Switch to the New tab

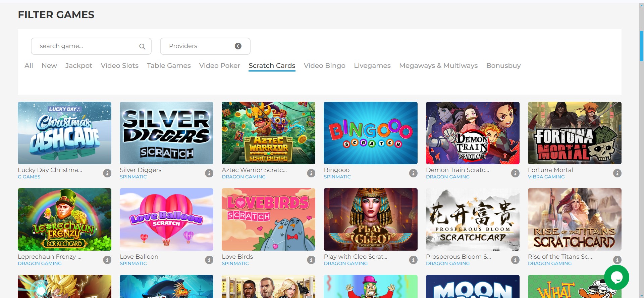coord(49,66)
